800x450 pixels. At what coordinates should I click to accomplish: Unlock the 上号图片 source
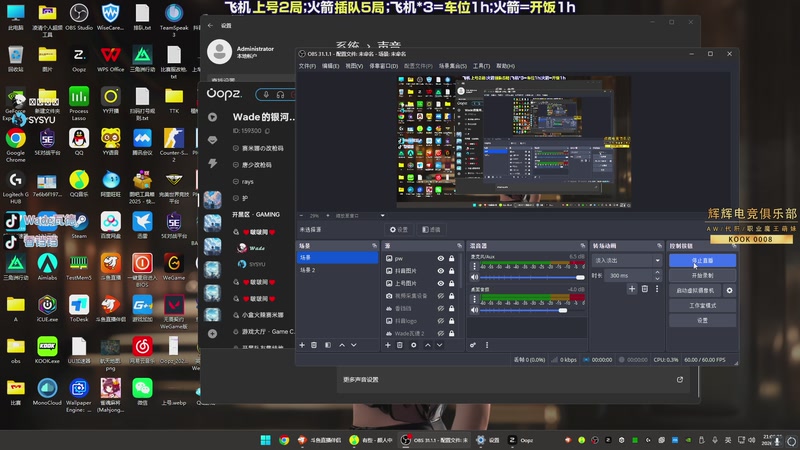452,283
